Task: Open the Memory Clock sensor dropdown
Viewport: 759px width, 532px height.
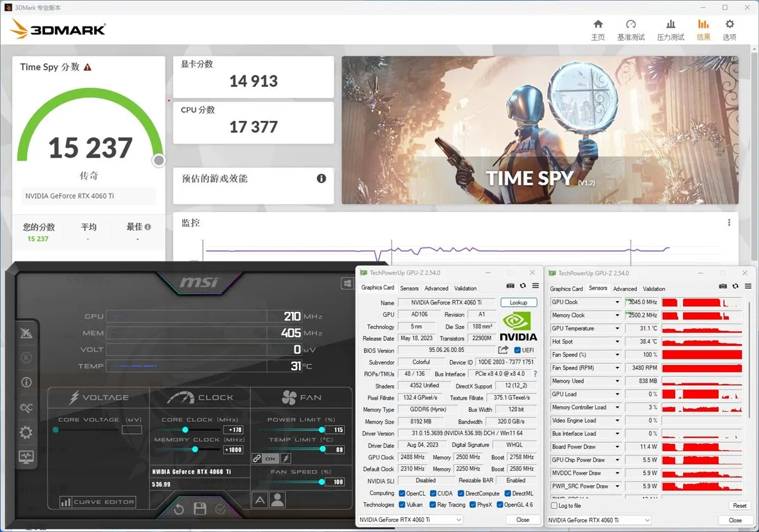Action: click(x=617, y=315)
